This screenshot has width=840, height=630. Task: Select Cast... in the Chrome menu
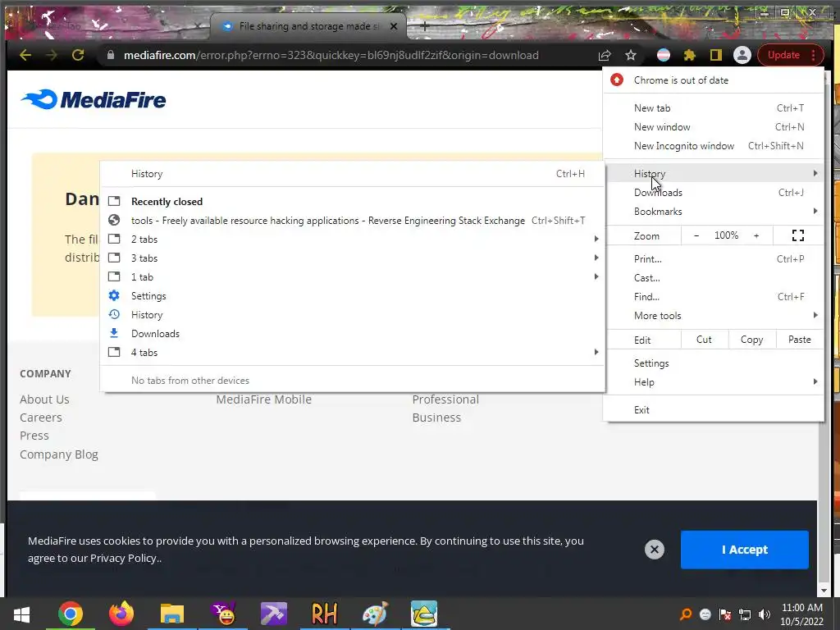714,278
